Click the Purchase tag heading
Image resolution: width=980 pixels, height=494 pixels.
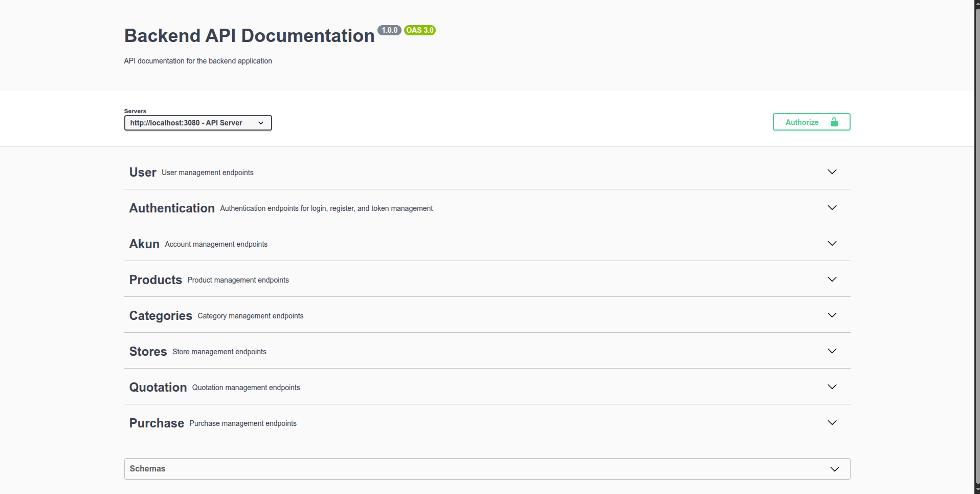click(x=157, y=423)
